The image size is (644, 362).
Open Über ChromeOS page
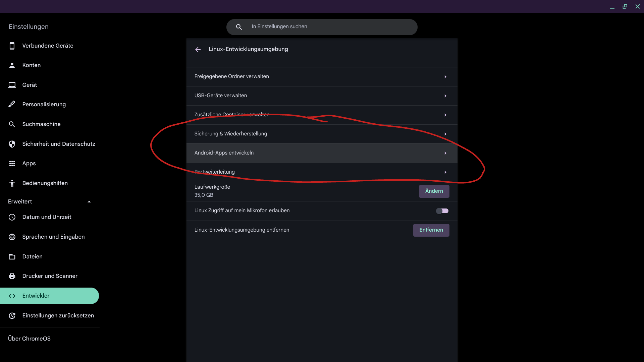coord(30,339)
